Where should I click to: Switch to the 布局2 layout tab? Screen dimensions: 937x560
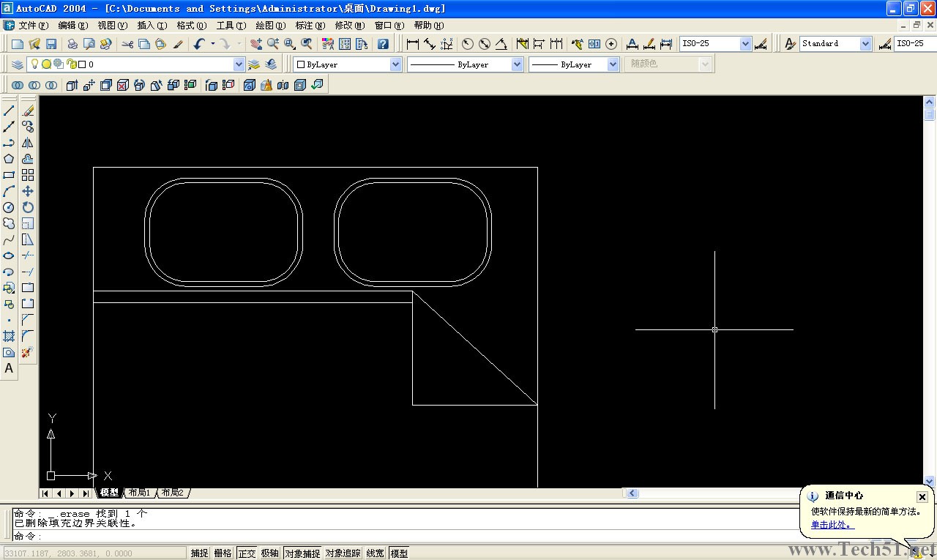[173, 493]
